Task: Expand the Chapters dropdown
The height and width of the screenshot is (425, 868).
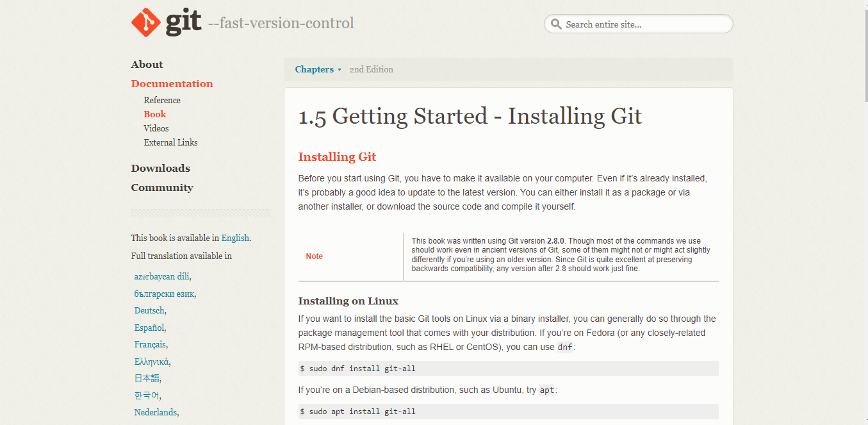Action: click(318, 69)
